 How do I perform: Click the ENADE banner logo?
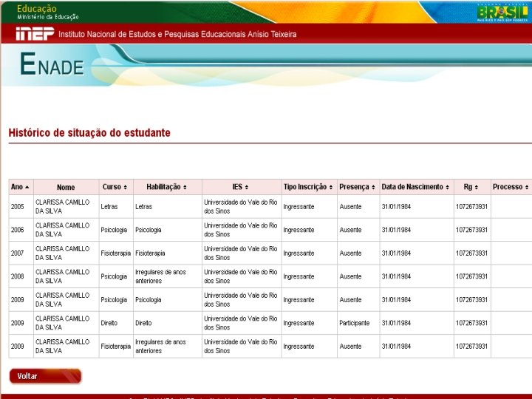pyautogui.click(x=52, y=64)
